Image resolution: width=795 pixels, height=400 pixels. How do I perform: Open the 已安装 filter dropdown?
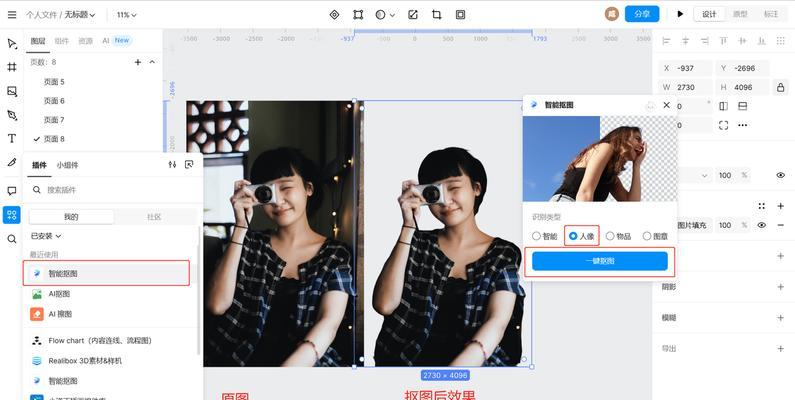click(46, 236)
